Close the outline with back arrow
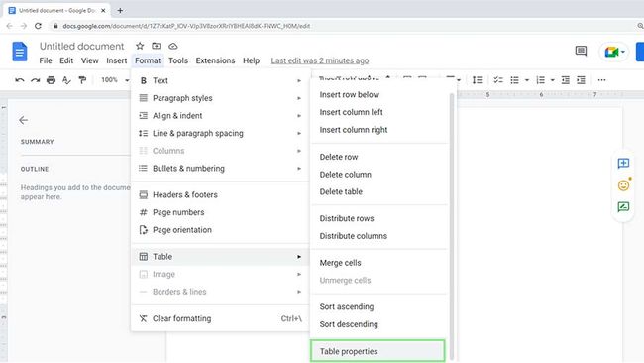Image resolution: width=644 pixels, height=363 pixels. coord(24,120)
